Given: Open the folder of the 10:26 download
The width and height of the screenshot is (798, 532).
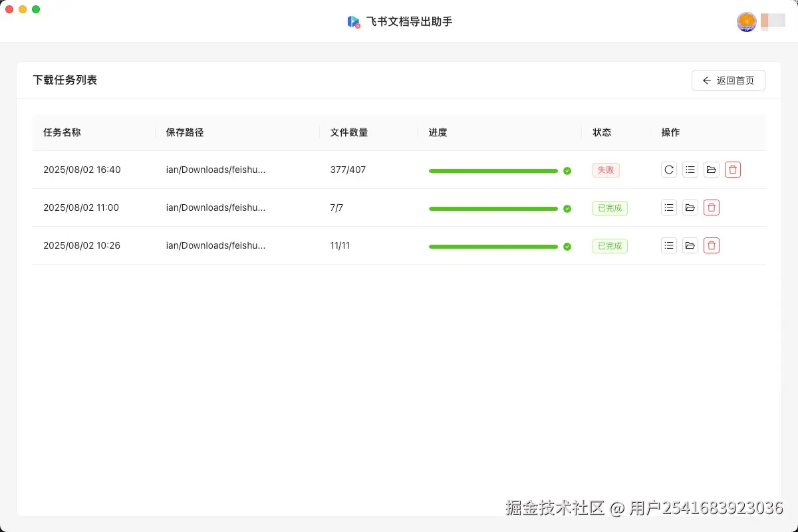Looking at the screenshot, I should coord(690,245).
